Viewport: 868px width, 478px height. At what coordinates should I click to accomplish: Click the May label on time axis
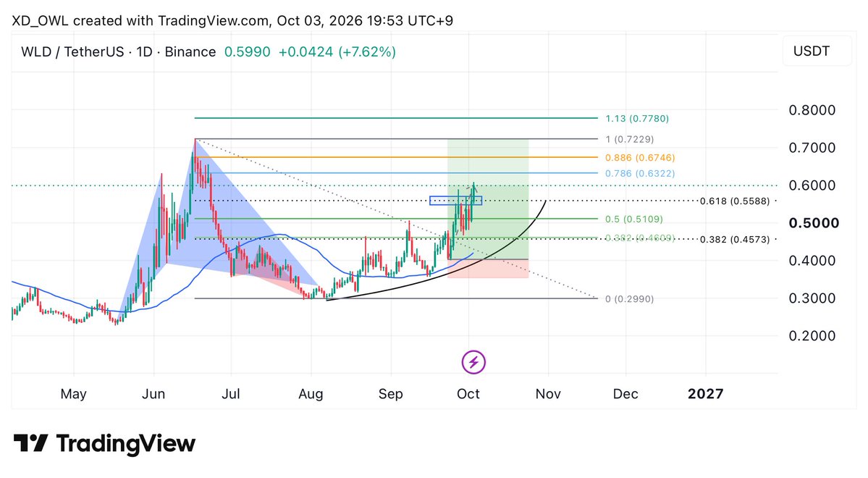point(74,395)
